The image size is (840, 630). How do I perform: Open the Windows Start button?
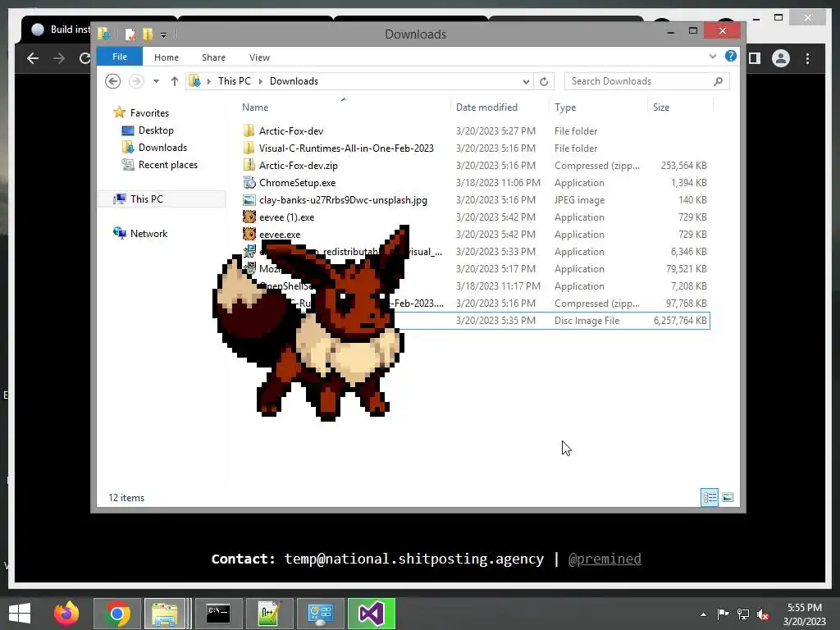click(20, 614)
